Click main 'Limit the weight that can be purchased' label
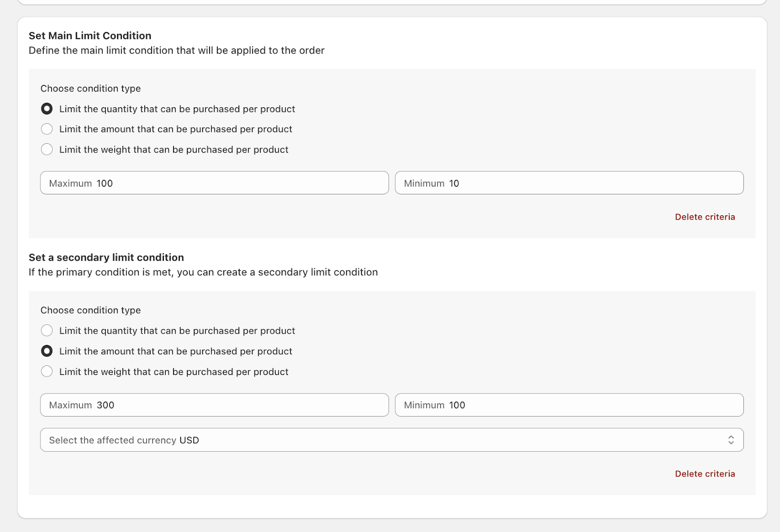 pyautogui.click(x=174, y=150)
